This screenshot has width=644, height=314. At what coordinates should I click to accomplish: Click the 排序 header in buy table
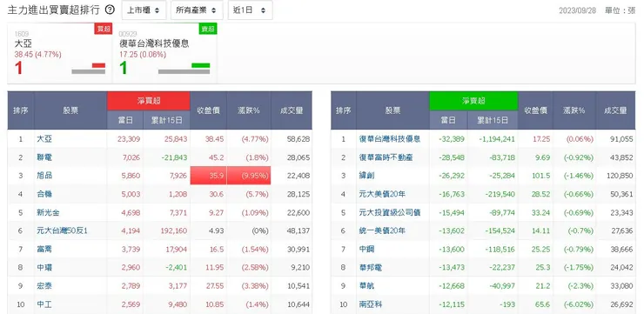[x=21, y=110]
